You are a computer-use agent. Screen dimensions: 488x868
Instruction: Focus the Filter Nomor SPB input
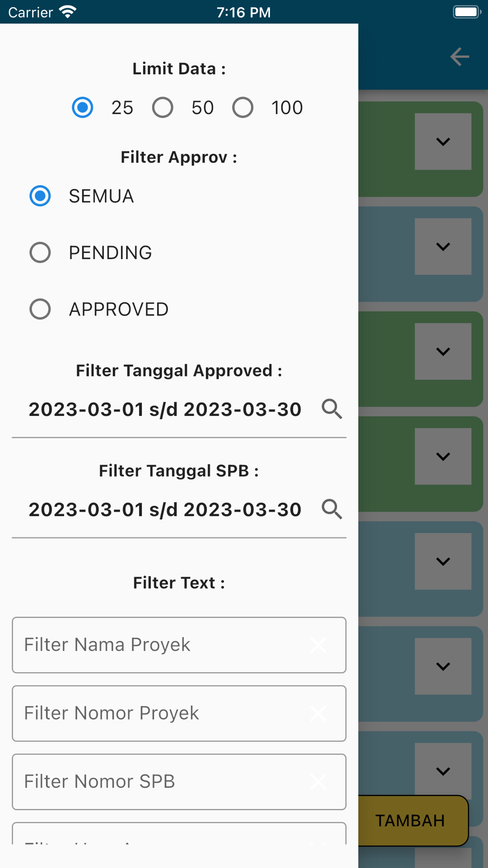[x=179, y=782]
